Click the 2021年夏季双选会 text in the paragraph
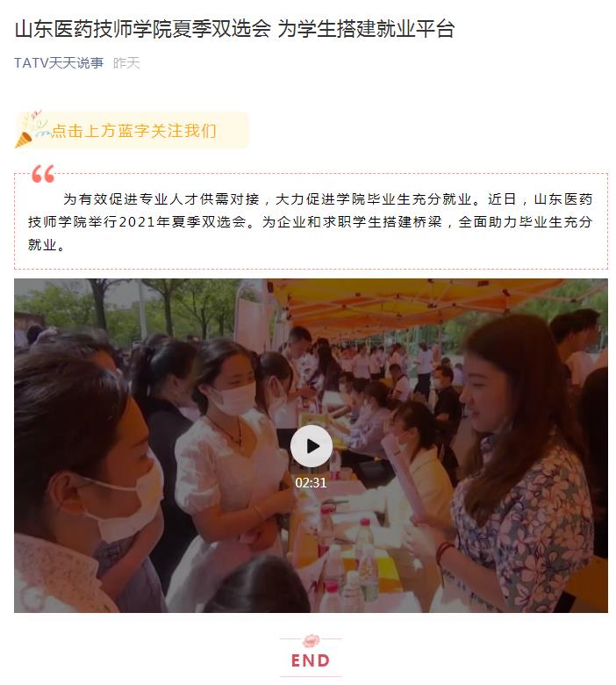This screenshot has width=616, height=685. point(182,222)
